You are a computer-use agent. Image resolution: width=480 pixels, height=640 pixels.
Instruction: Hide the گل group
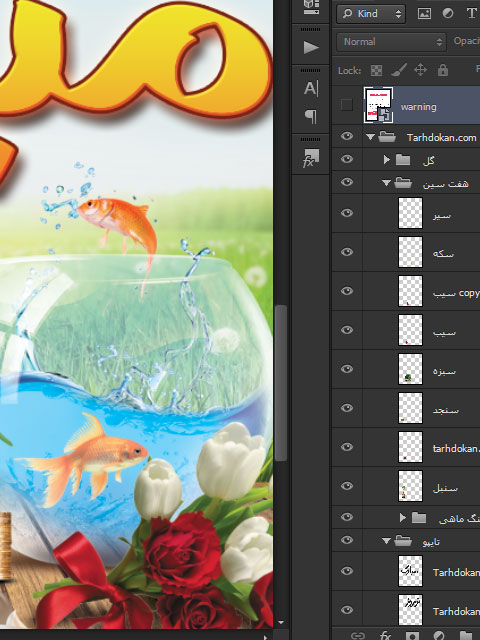(x=347, y=159)
